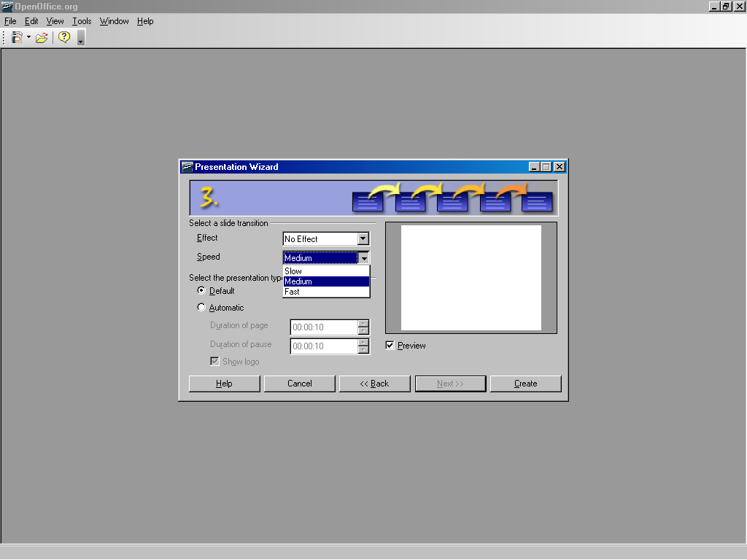Image resolution: width=747 pixels, height=560 pixels.
Task: Open the Tools menu
Action: click(82, 21)
